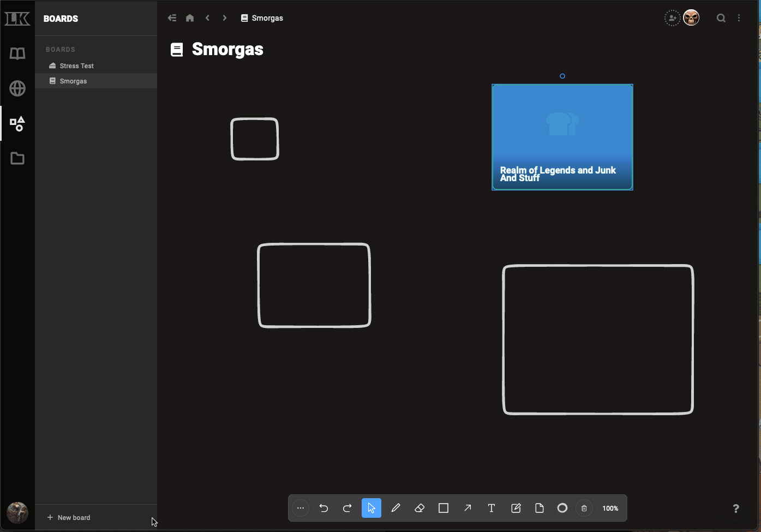Invite a member using add-user icon
This screenshot has height=532, width=761.
(672, 18)
